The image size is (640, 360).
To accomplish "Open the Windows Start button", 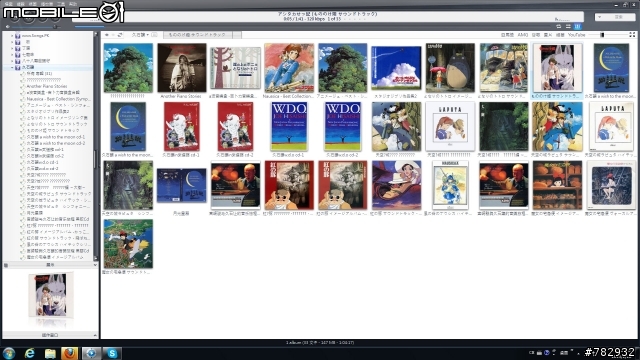I will click(9, 353).
